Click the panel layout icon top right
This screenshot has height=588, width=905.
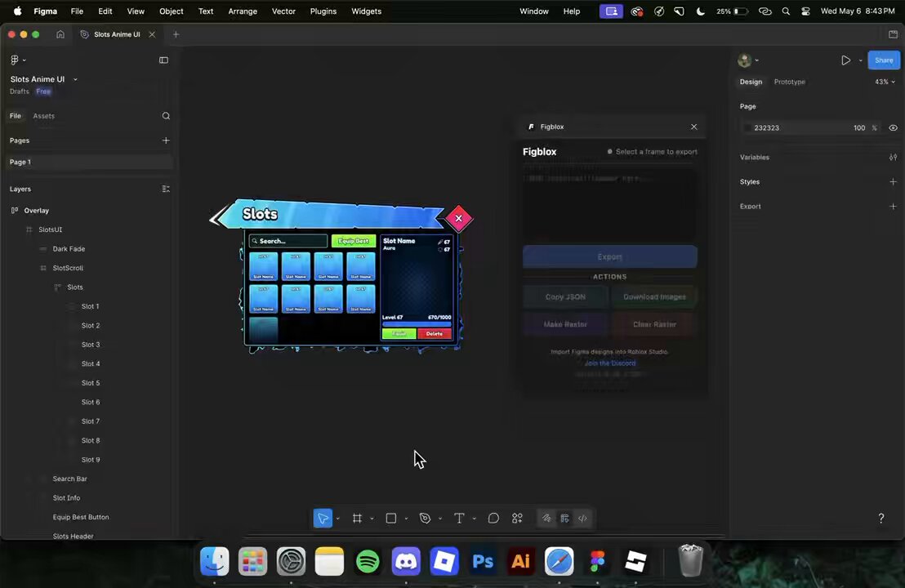click(893, 34)
